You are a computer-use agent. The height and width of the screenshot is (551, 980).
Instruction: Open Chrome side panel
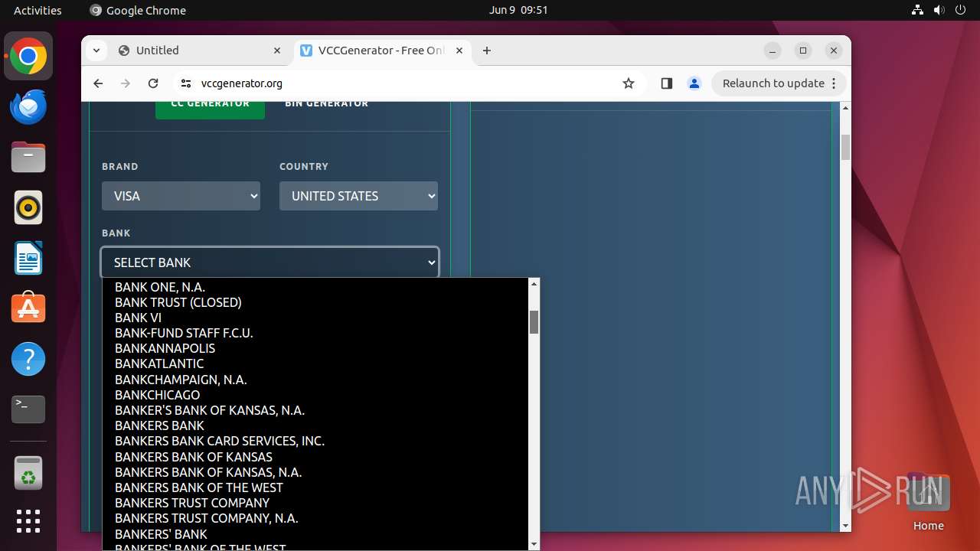tap(666, 83)
